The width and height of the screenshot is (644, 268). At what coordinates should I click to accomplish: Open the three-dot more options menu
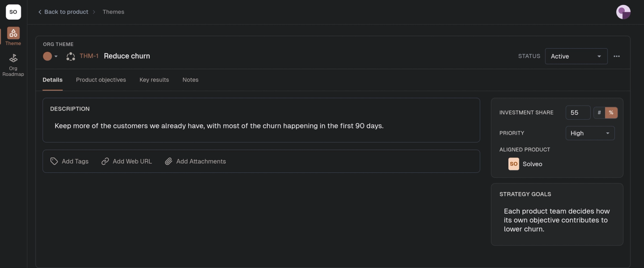tap(616, 56)
